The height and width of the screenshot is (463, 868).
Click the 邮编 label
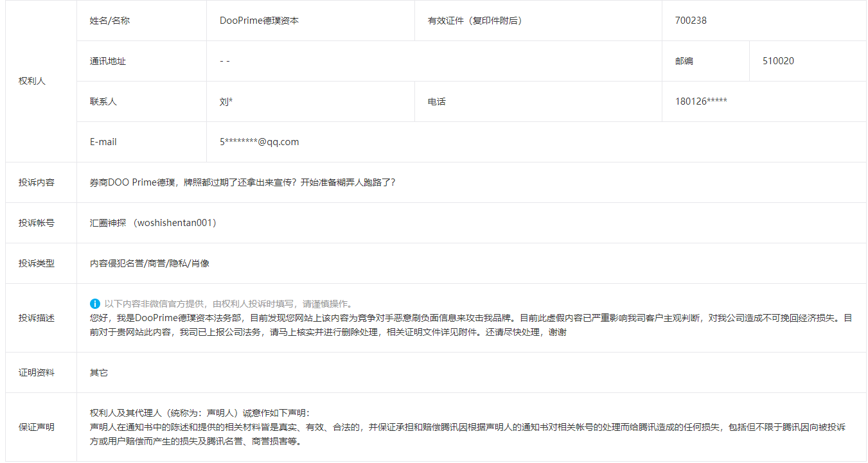click(x=684, y=61)
